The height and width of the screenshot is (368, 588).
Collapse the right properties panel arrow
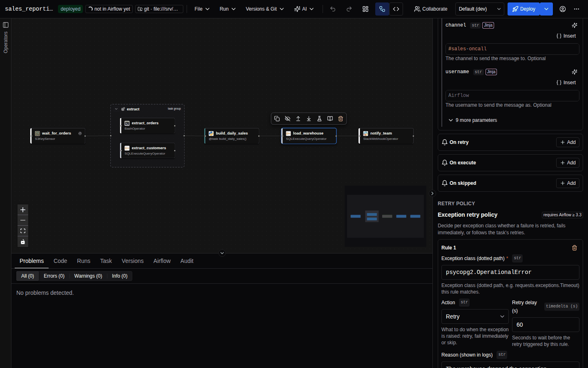click(432, 193)
